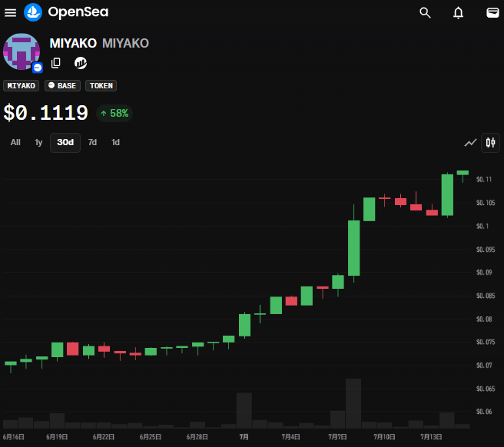Click the Base chain badge on avatar
The height and width of the screenshot is (447, 504).
click(38, 68)
